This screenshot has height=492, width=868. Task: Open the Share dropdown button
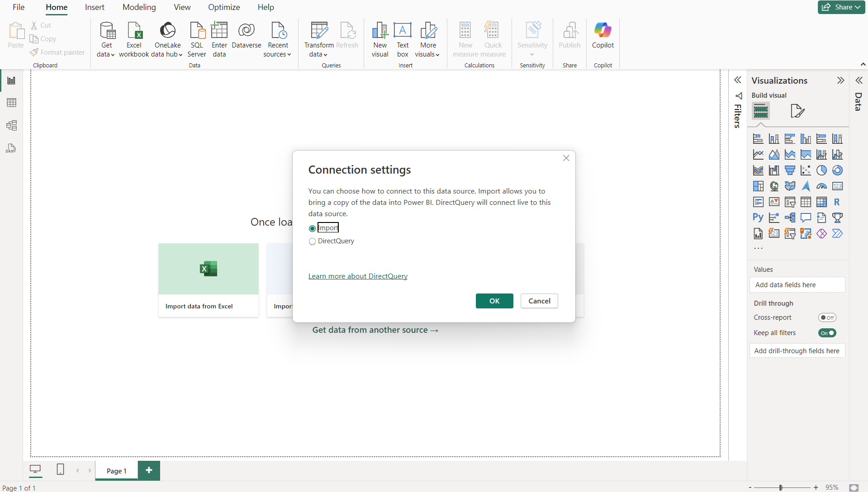841,7
